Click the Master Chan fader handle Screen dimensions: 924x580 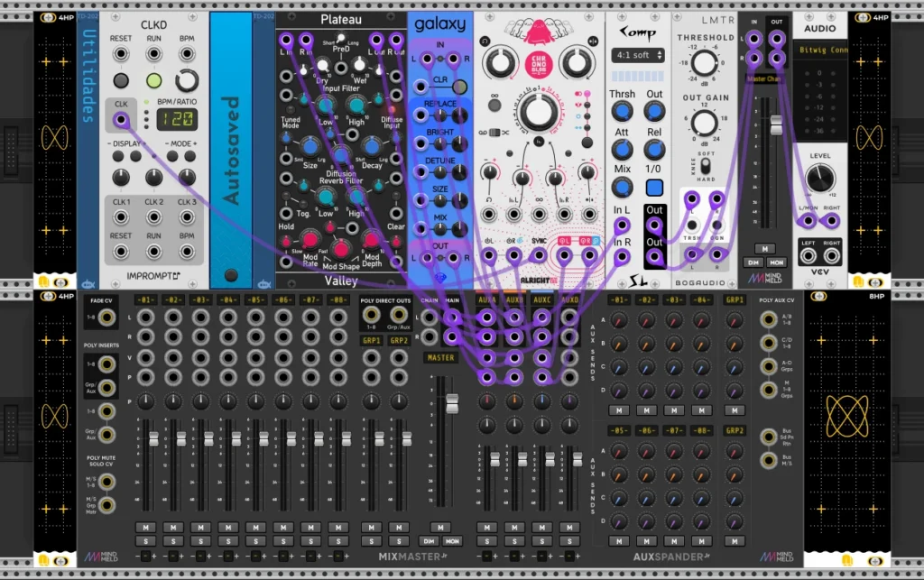pos(776,124)
